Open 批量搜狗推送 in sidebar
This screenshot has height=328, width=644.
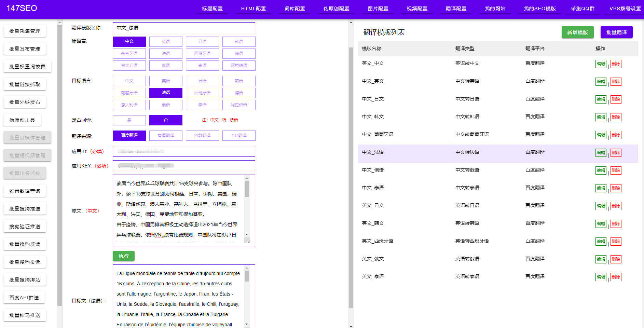click(25, 209)
